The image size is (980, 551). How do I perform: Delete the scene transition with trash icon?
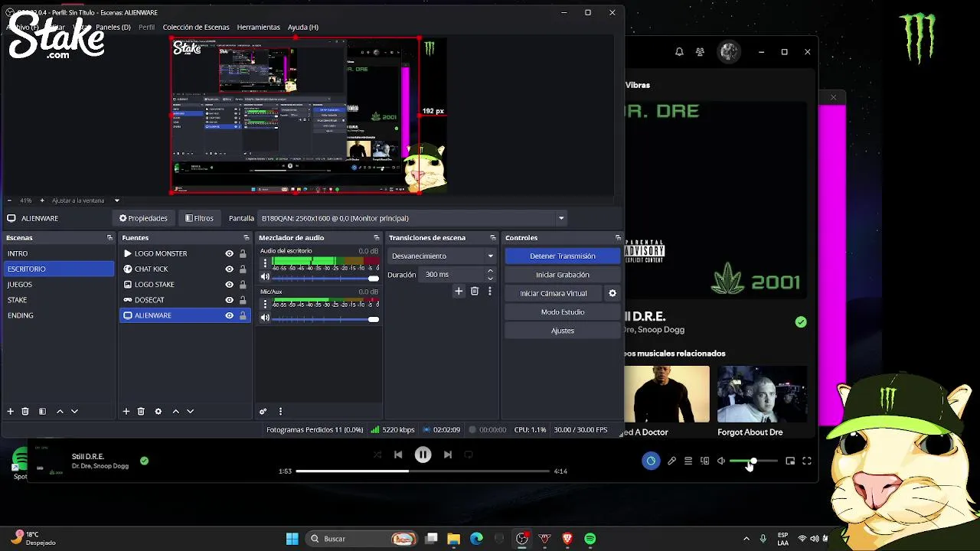tap(475, 291)
